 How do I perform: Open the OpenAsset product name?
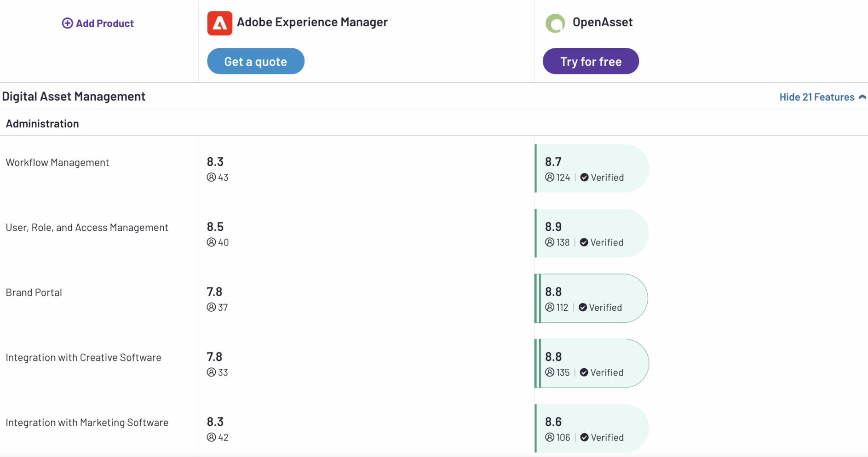(x=603, y=22)
